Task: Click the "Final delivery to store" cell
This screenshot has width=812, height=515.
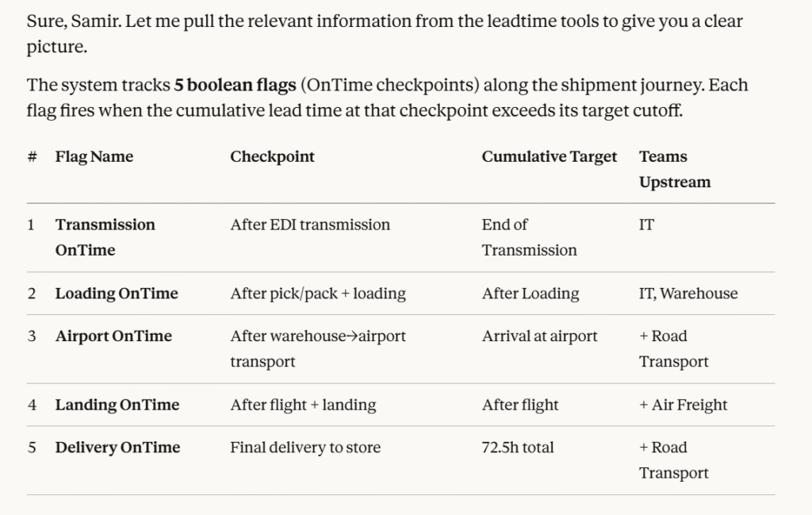Action: [305, 448]
